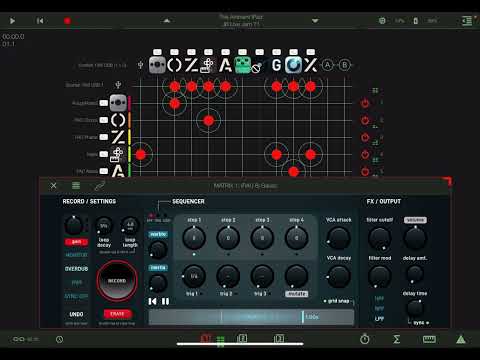Toggle the lone node in FAC row
The width and height of the screenshot is (480, 360).
[208, 120]
